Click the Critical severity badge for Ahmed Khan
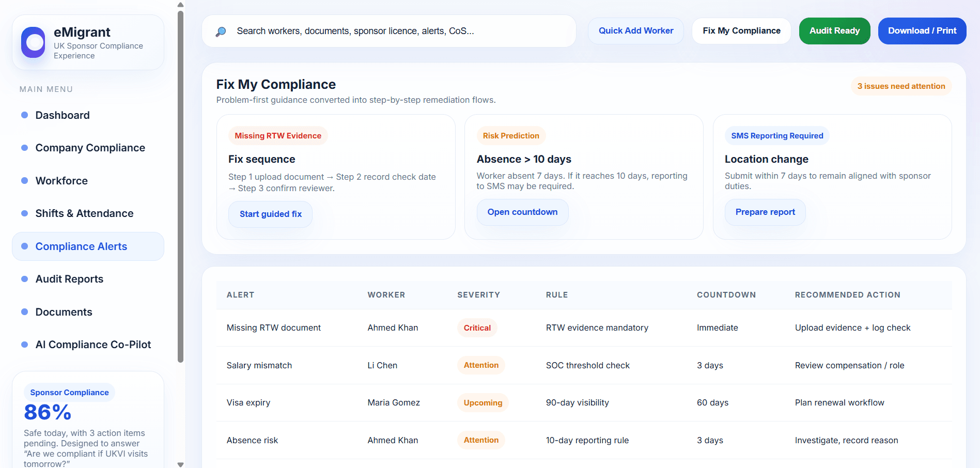 (x=477, y=327)
